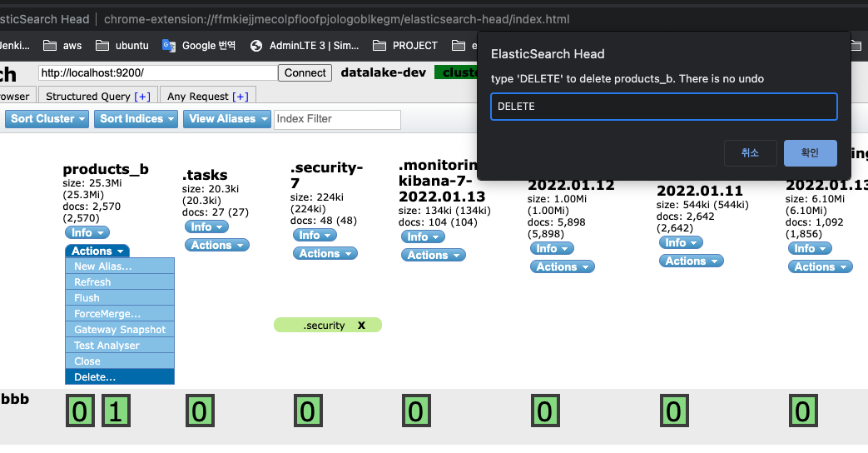Screen dimensions: 868x453
Task: Open Actions dropdown for .tasks index
Action: pyautogui.click(x=217, y=246)
